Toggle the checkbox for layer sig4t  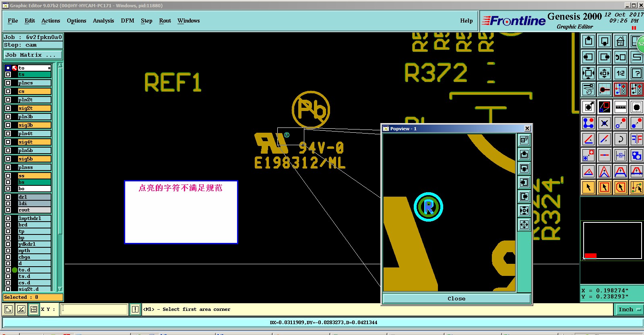click(x=8, y=142)
